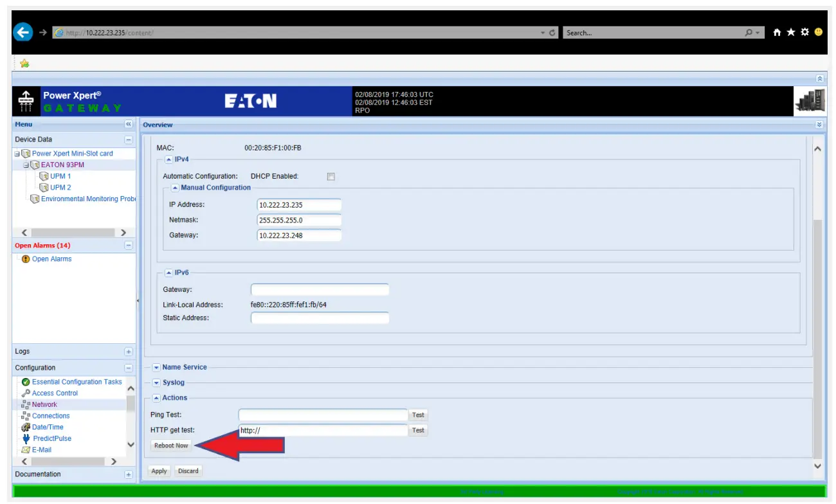Collapse the Menu side panel
Image resolution: width=836 pixels, height=504 pixels.
click(129, 125)
